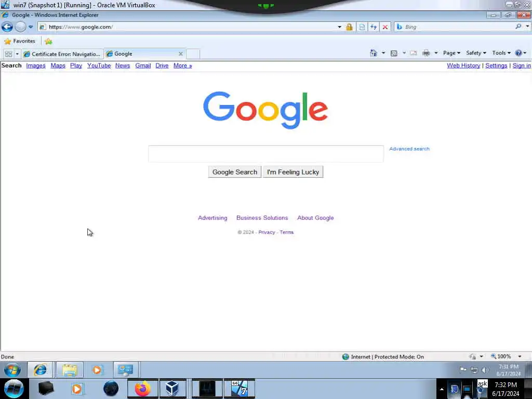Open the Images link

click(x=36, y=65)
